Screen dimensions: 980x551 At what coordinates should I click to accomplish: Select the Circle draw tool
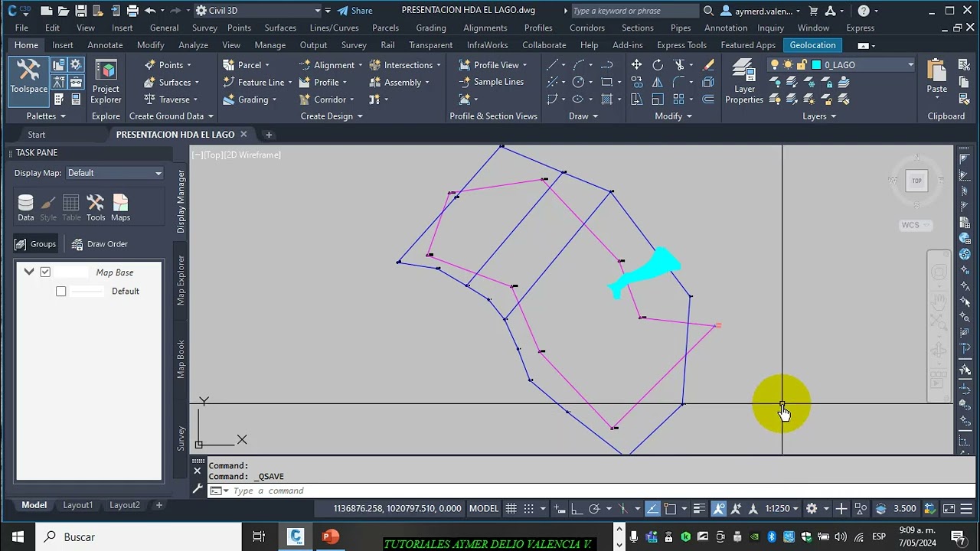[x=578, y=82]
